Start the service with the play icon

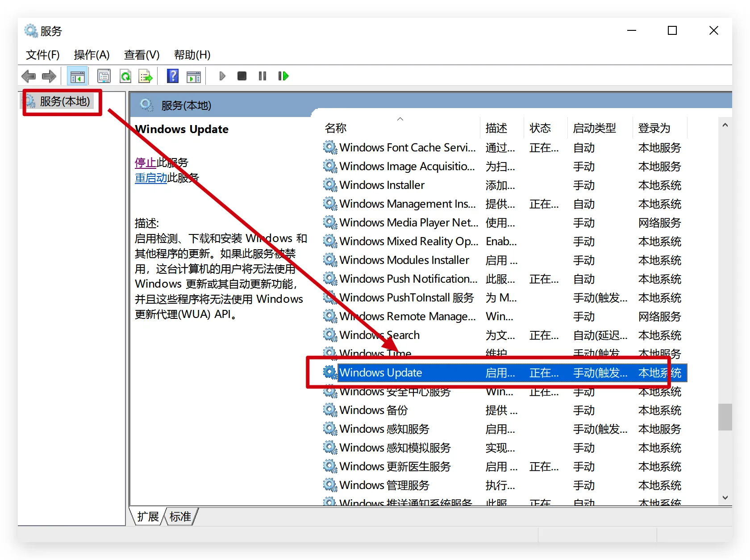[x=222, y=76]
